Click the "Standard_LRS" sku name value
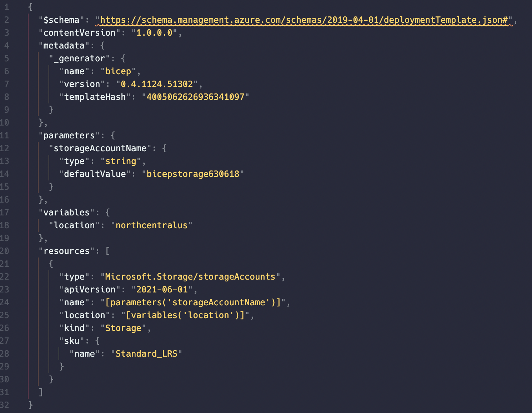Viewport: 532px width, 413px height. (x=146, y=354)
